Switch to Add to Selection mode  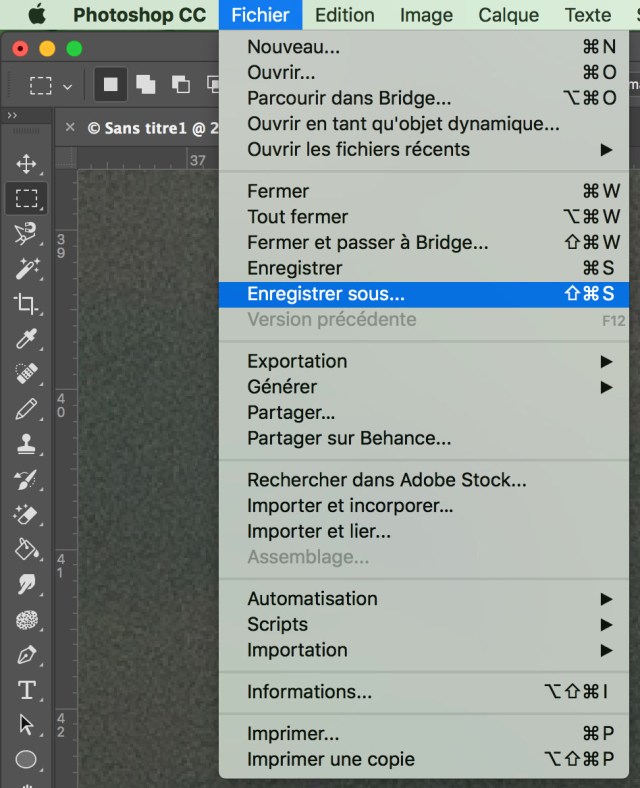145,85
